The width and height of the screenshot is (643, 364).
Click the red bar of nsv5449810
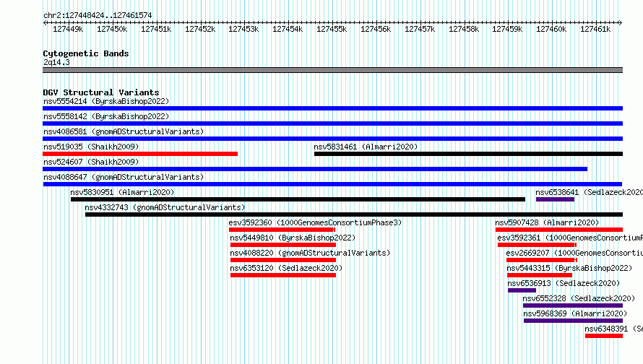(x=283, y=245)
